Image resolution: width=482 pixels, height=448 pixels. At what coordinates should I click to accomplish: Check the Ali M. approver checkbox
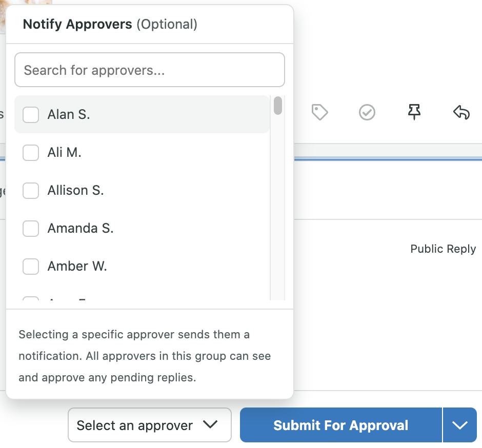pyautogui.click(x=31, y=153)
